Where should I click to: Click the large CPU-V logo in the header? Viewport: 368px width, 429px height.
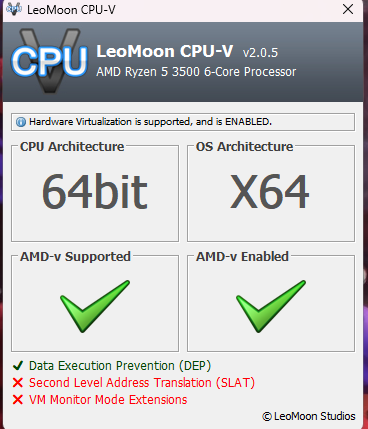click(49, 61)
